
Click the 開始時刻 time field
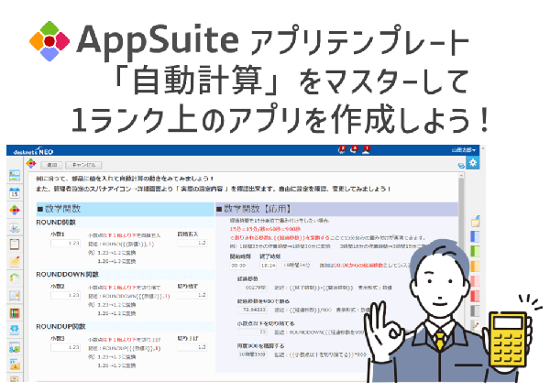tap(238, 266)
